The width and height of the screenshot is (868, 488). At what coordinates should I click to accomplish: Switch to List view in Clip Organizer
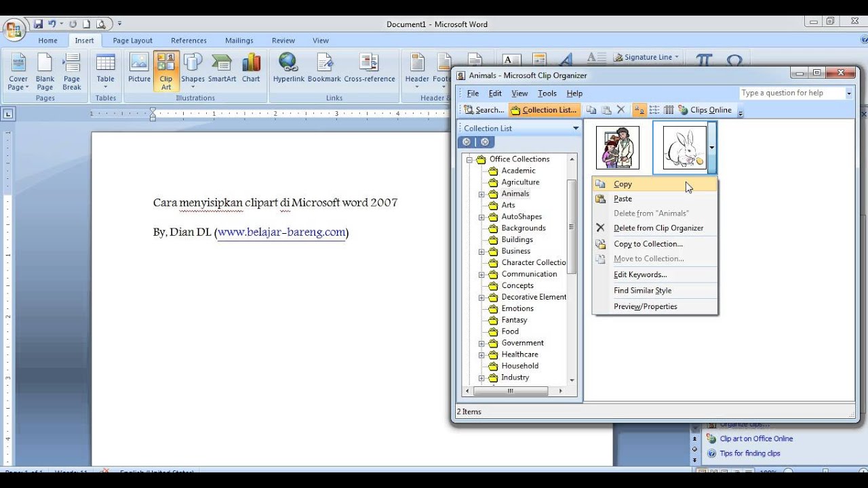coord(654,110)
